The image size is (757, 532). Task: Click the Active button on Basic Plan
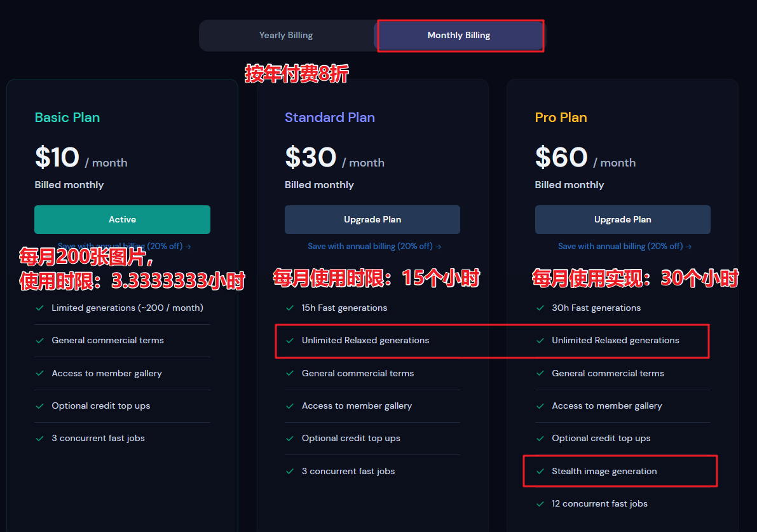122,220
